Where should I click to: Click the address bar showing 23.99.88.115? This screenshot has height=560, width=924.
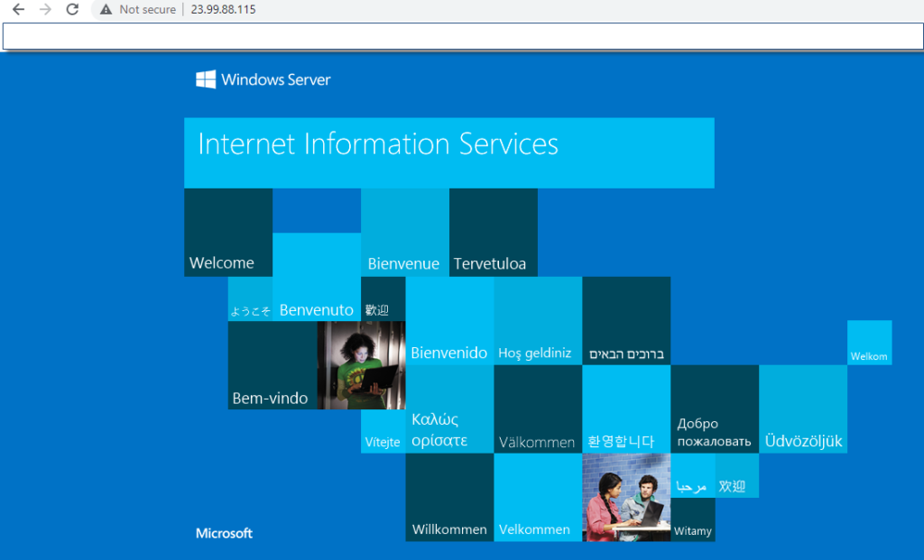223,9
